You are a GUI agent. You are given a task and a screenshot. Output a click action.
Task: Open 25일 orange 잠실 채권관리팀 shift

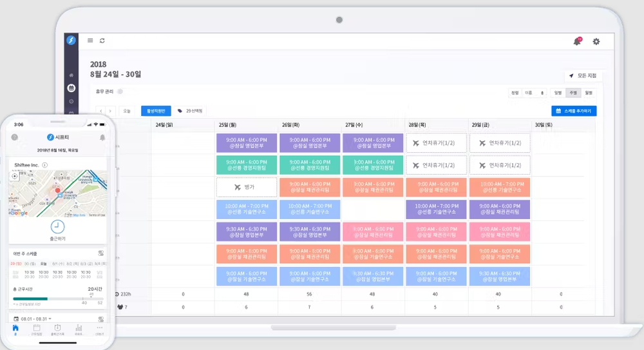point(247,254)
